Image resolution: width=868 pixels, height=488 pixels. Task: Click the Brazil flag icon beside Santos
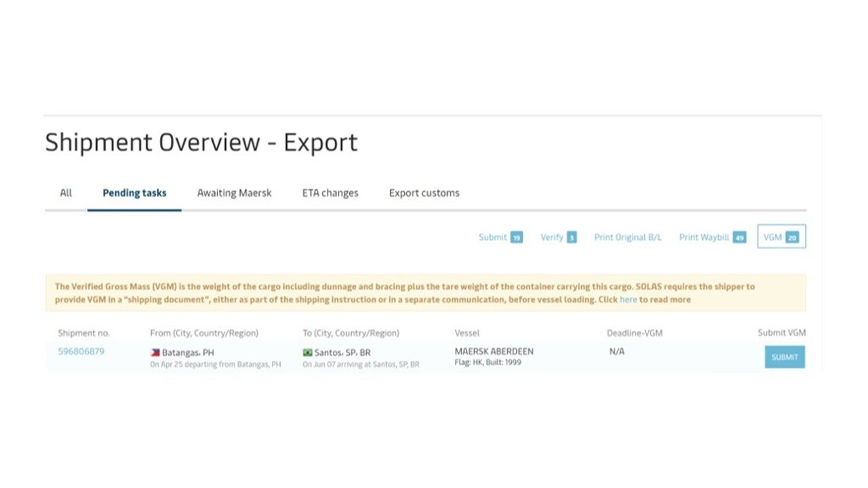coord(309,352)
